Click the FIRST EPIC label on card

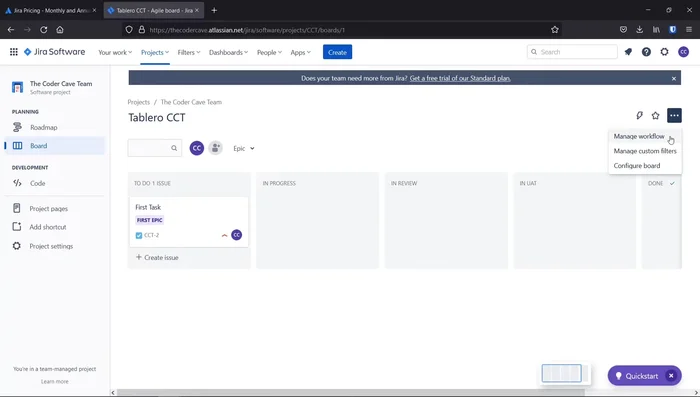(x=150, y=220)
